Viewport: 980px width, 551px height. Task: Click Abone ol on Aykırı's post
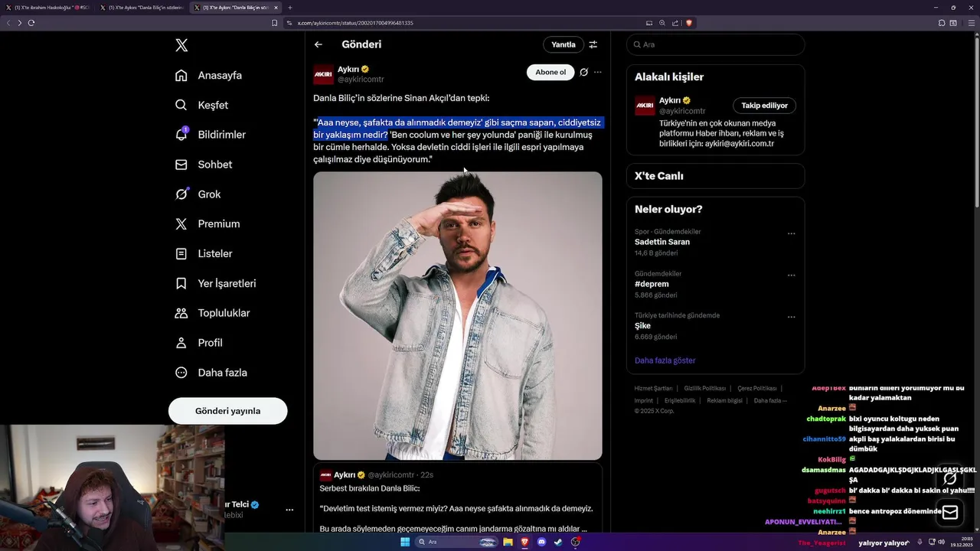tap(550, 72)
